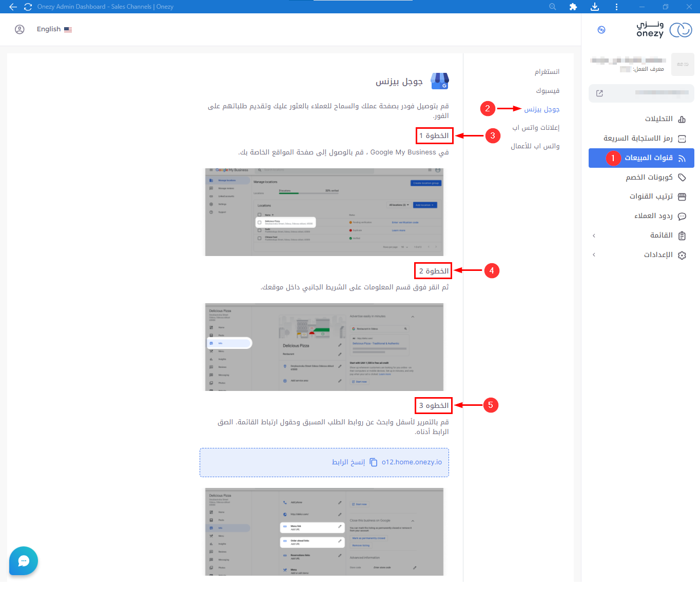The height and width of the screenshot is (589, 700).
Task: Select the واتس اب للأعمال WhatsApp Business tab
Action: coord(535,146)
